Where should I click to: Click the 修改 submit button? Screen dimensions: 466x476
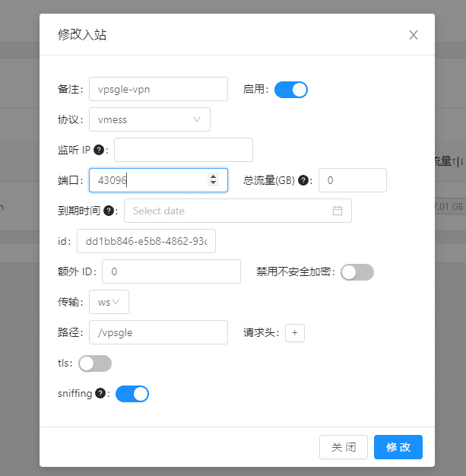pos(398,447)
